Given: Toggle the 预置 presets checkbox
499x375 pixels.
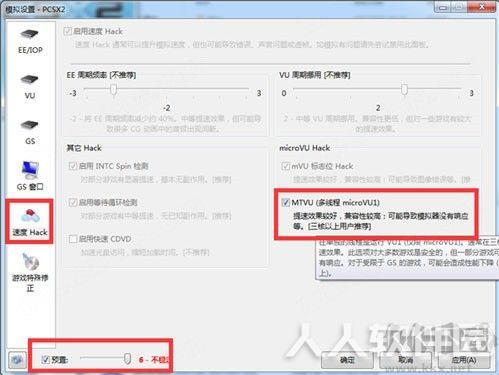Looking at the screenshot, I should 46,359.
